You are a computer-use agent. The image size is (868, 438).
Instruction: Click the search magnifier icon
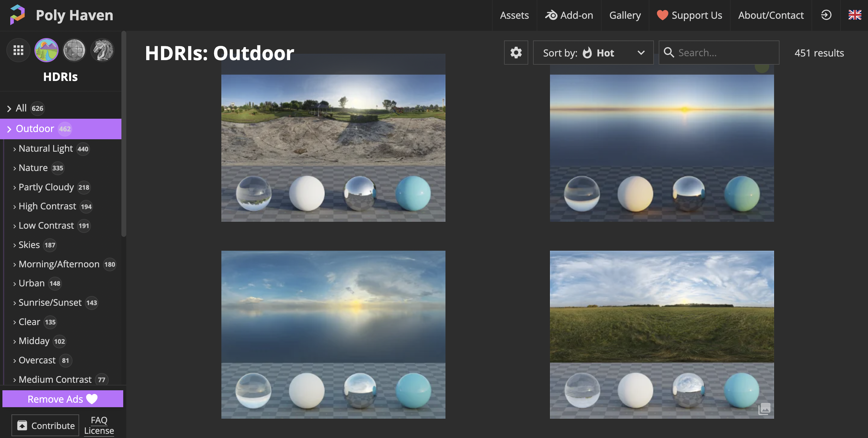(x=669, y=53)
